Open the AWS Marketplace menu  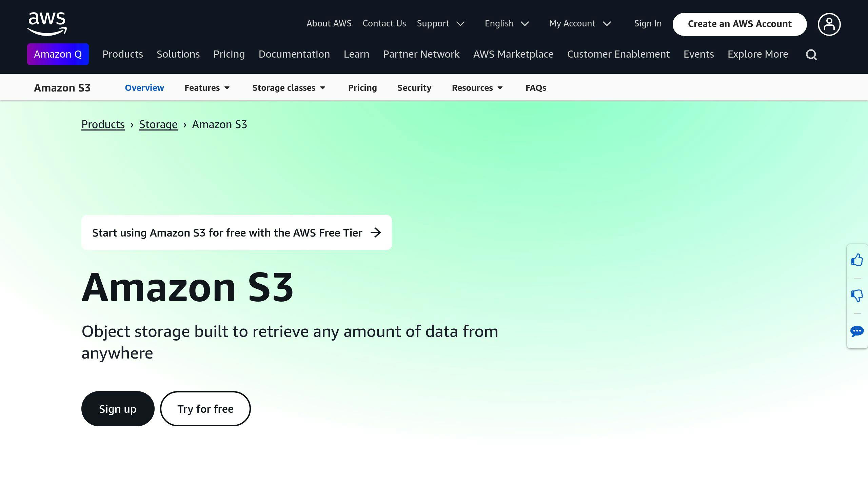coord(513,54)
